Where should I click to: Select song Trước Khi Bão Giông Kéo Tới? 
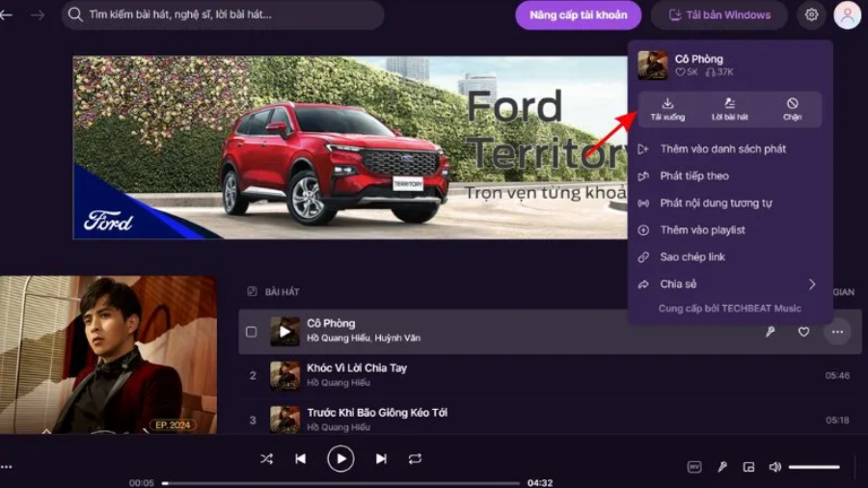(377, 413)
